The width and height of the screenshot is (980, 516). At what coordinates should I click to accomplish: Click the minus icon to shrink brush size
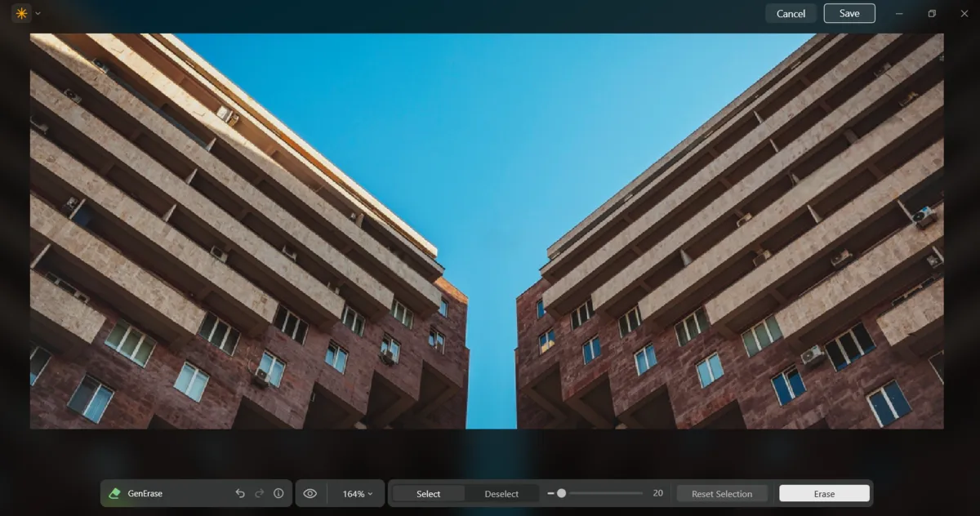point(551,493)
